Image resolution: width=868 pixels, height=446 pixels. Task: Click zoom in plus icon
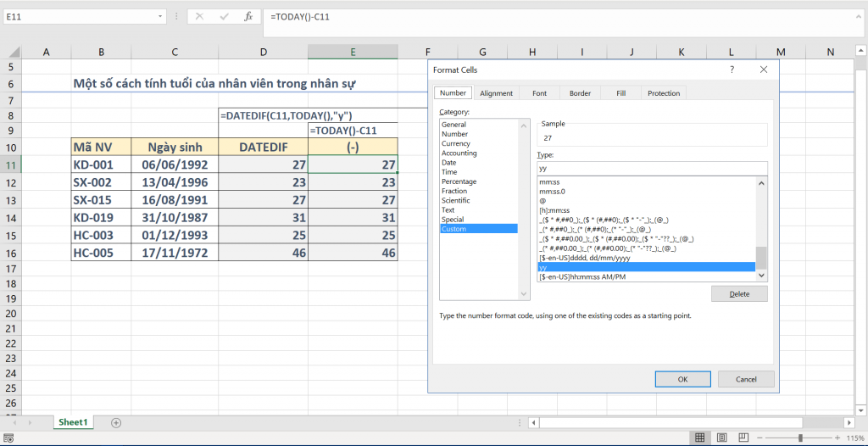(x=837, y=438)
